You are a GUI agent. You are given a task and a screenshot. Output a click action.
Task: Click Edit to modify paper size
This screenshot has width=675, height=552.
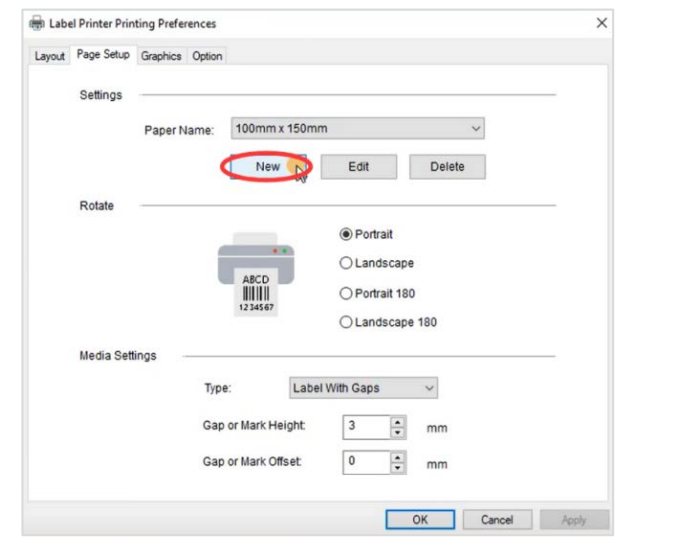(359, 167)
